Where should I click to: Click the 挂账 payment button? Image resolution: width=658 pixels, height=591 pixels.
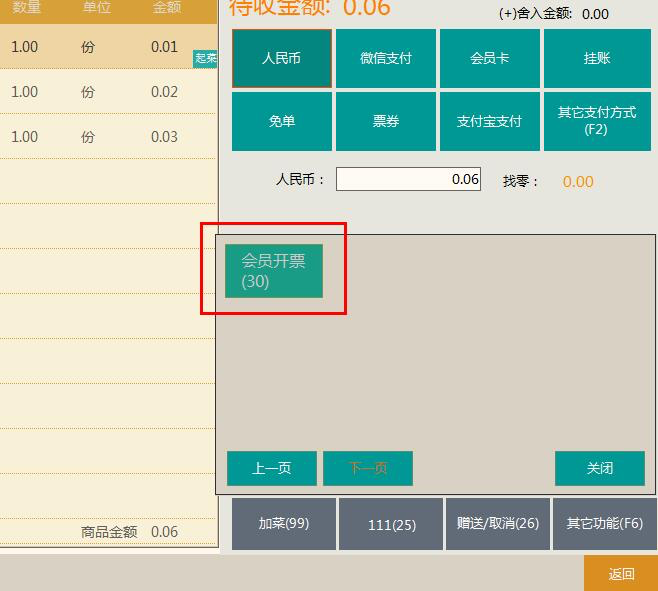pos(596,58)
